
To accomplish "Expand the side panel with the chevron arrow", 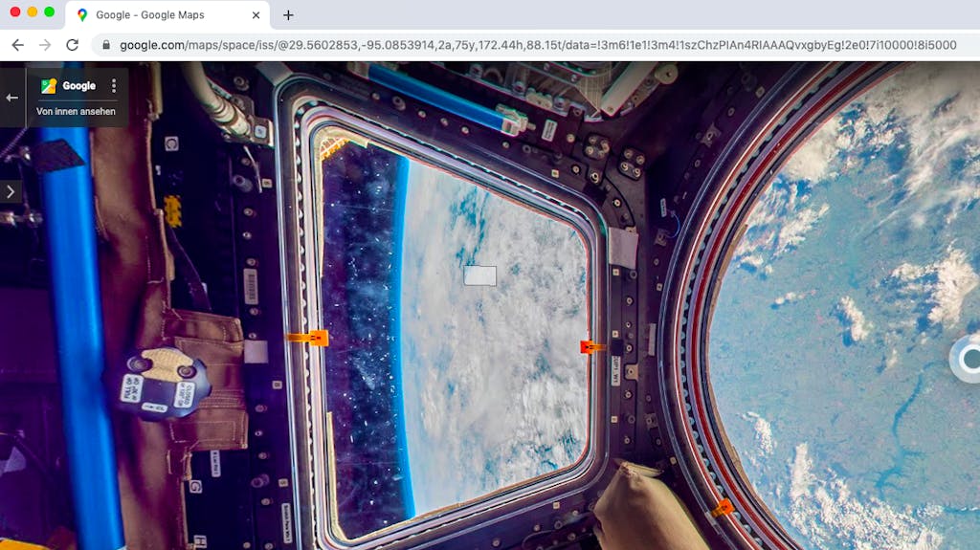I will click(x=11, y=192).
